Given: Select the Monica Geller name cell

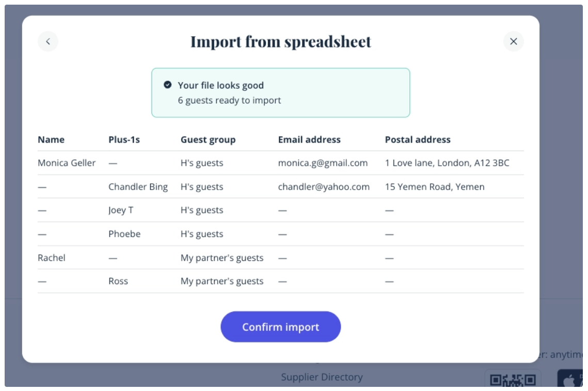Looking at the screenshot, I should [x=67, y=163].
